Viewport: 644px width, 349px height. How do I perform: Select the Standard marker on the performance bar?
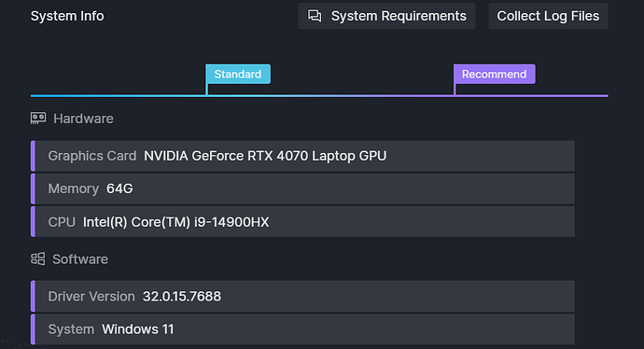point(238,75)
